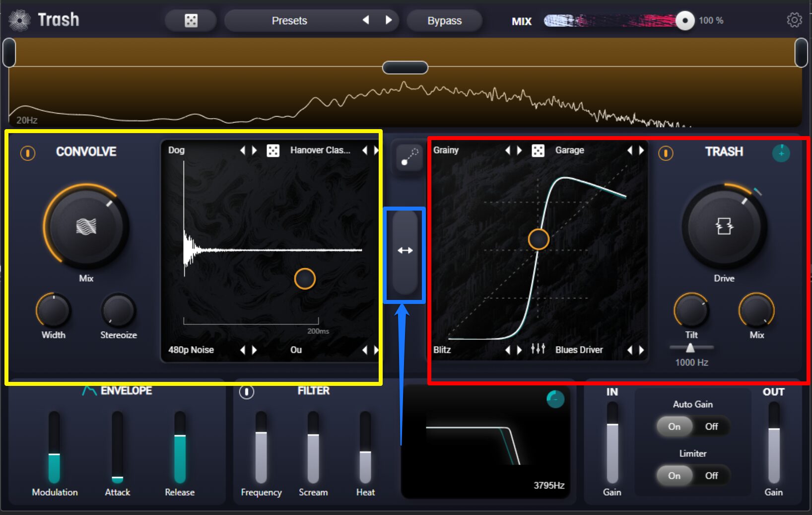The height and width of the screenshot is (515, 812).
Task: Click the left spectrum range handle
Action: coord(9,52)
